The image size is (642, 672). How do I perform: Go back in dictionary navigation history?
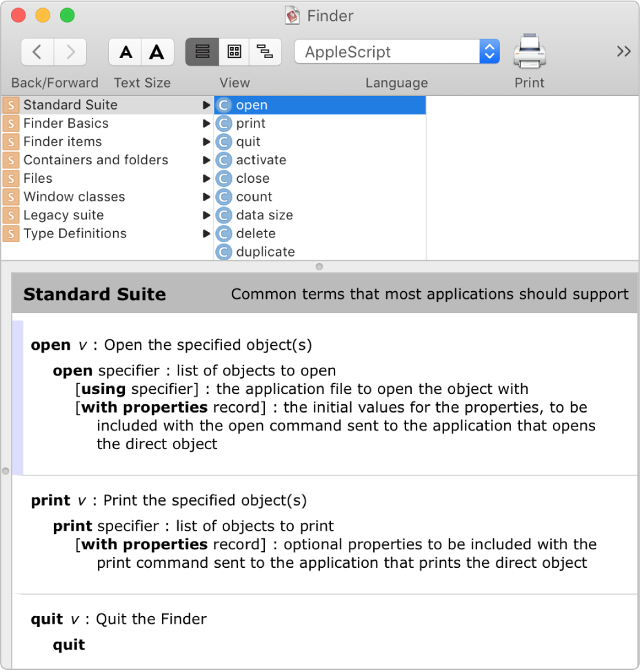37,52
